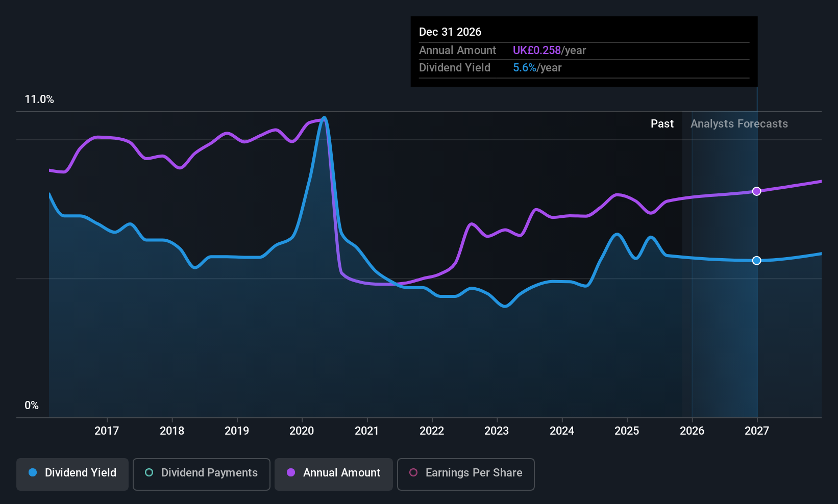The image size is (838, 504).
Task: Click the pink Earnings Per Share circle icon
Action: click(413, 473)
